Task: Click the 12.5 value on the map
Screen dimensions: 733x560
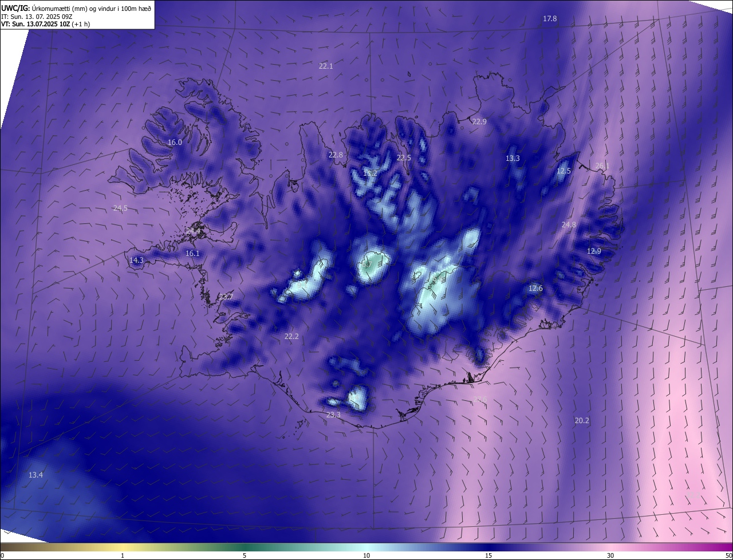Action: click(564, 171)
